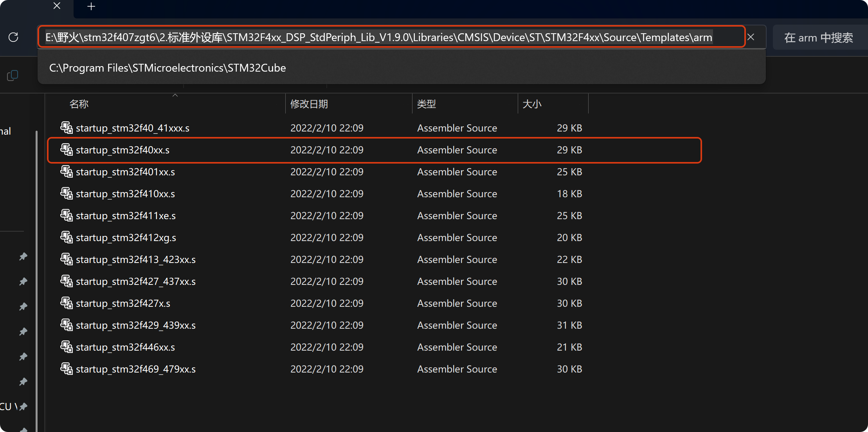Click icon of startup_stm32f40_41xxx.s file
Screen dimensions: 868x432
[66, 128]
